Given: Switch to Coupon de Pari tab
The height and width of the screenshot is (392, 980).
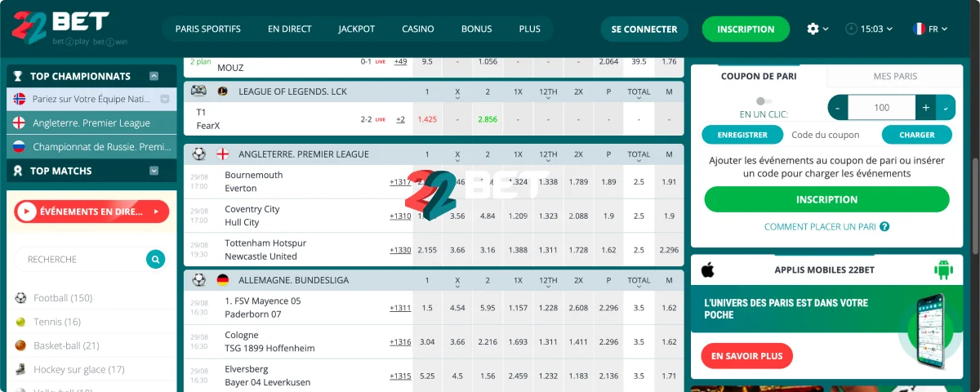Looking at the screenshot, I should (x=759, y=76).
